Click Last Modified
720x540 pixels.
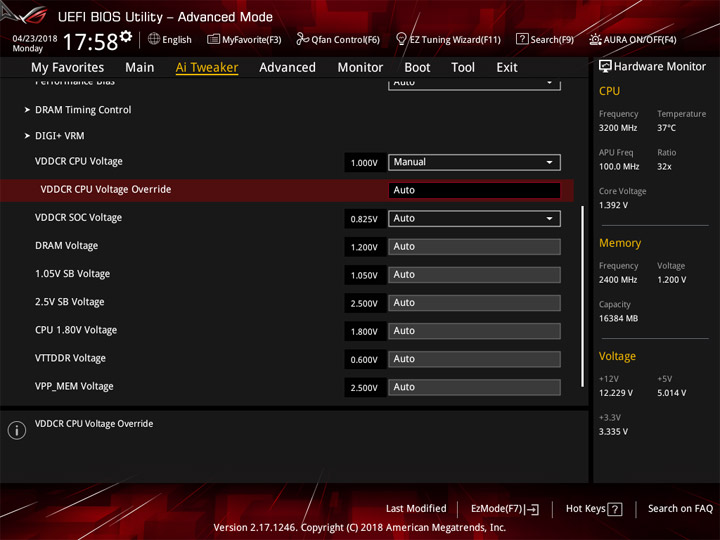tap(416, 509)
